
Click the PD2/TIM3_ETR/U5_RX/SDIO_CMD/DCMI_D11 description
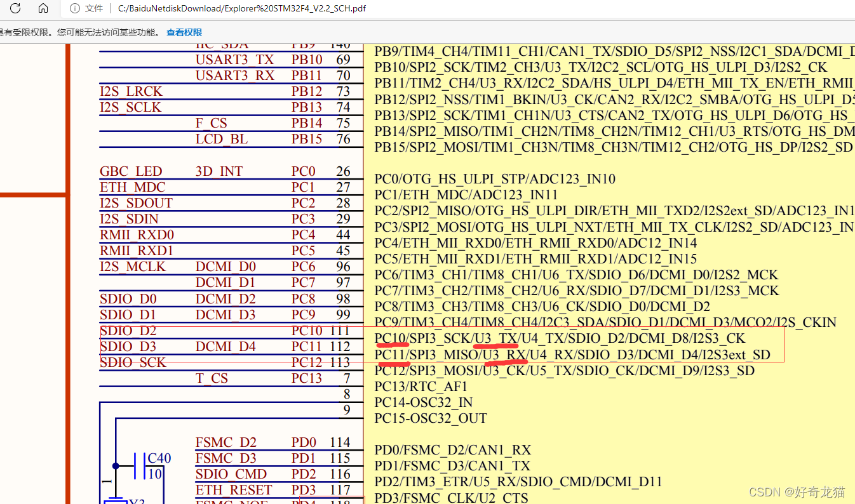(518, 482)
